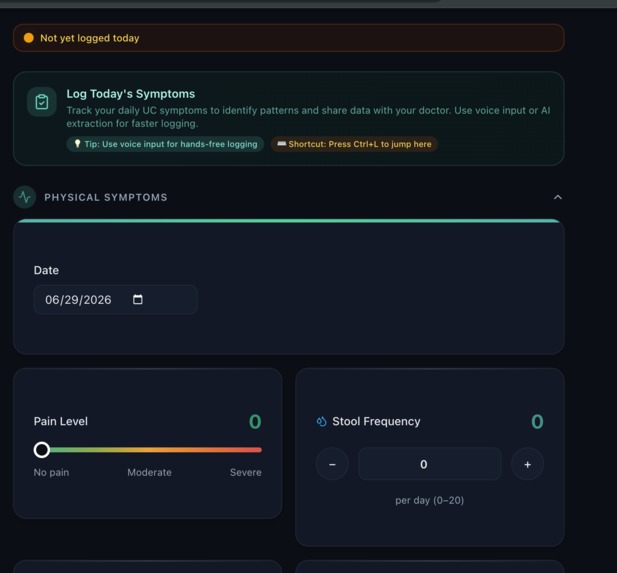This screenshot has width=617, height=573.
Task: Click the Pain Level gradient track
Action: tap(148, 449)
